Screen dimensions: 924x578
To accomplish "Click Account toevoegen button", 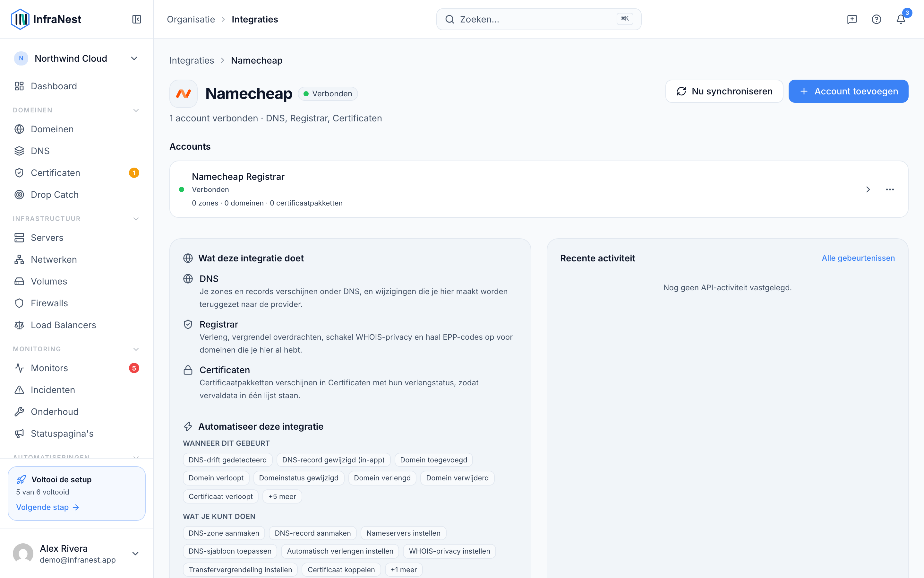I will coord(848,92).
